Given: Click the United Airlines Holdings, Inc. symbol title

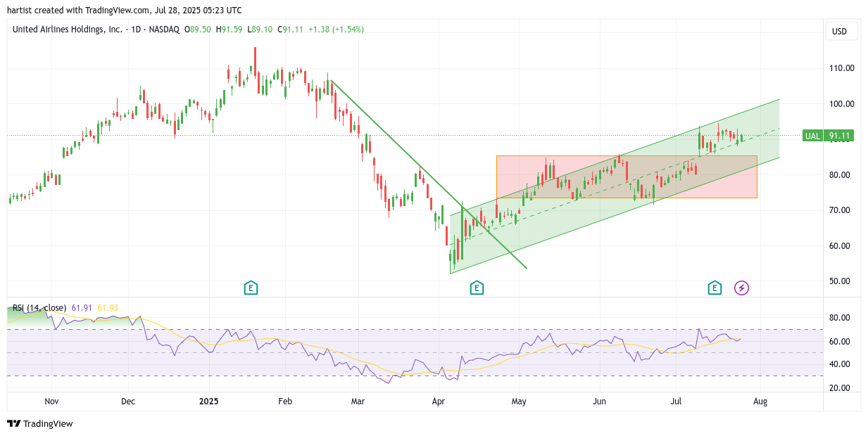Looking at the screenshot, I should click(68, 30).
